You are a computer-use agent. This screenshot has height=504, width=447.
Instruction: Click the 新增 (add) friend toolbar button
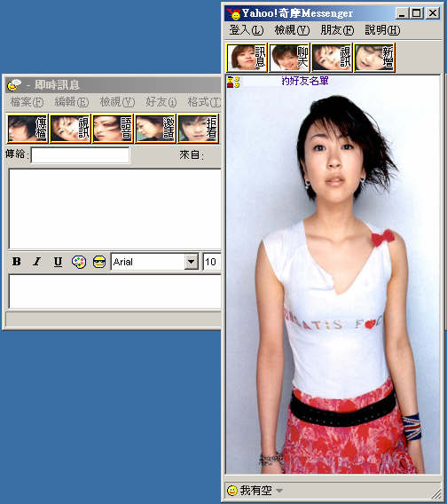click(x=374, y=58)
